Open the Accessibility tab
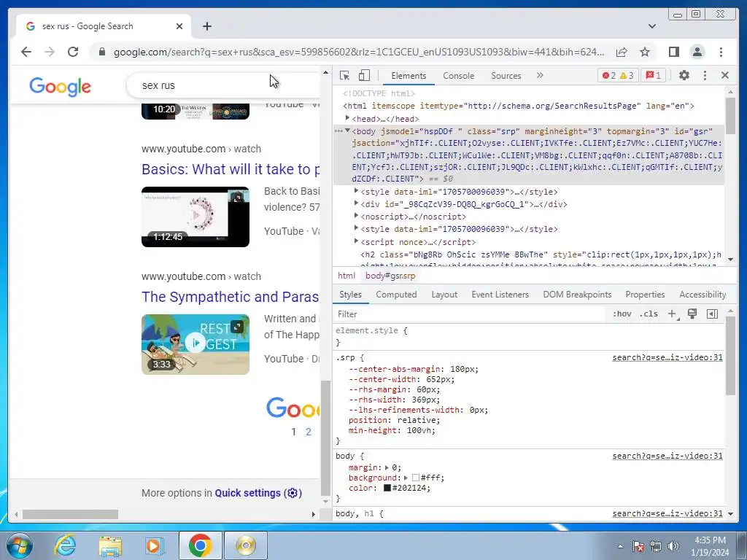Image resolution: width=747 pixels, height=560 pixels. [x=703, y=295]
